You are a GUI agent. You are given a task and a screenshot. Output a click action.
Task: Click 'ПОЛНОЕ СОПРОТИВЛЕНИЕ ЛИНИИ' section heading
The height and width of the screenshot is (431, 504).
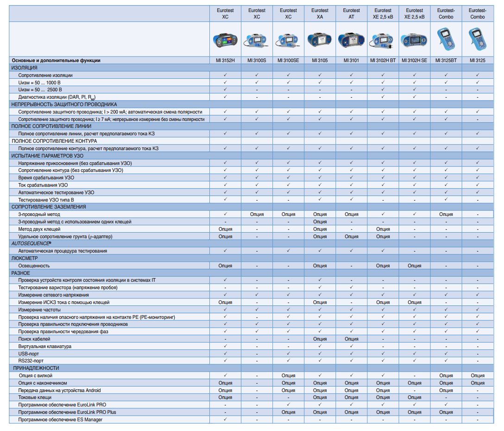tap(51, 127)
